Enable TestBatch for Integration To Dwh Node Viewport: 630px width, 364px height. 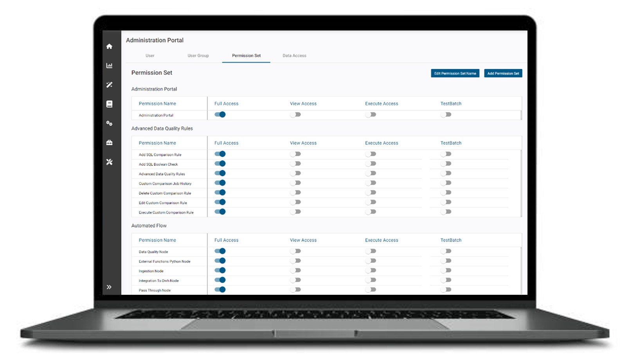click(x=446, y=280)
